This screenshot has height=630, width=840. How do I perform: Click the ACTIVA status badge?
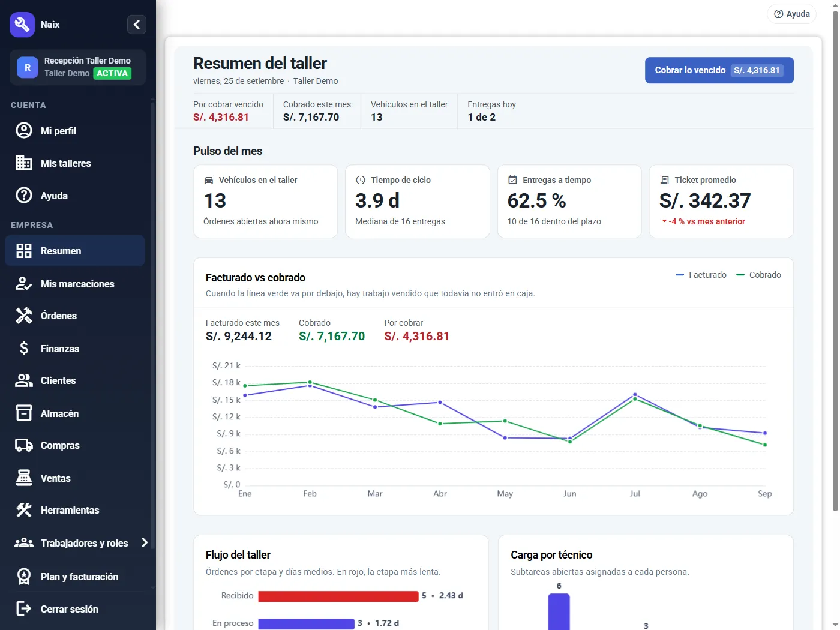click(112, 73)
